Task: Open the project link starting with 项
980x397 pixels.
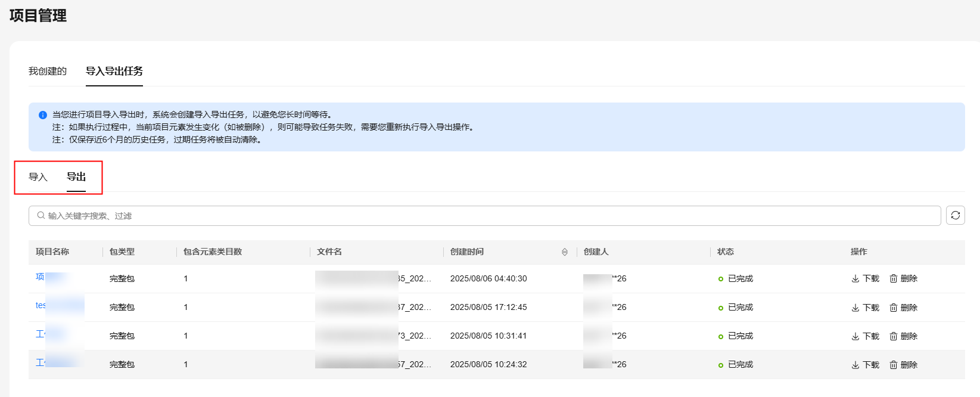Action: click(x=52, y=277)
